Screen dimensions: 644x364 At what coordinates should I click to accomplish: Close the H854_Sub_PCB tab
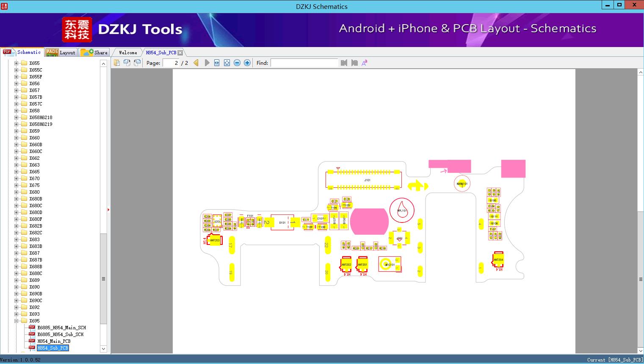[180, 53]
